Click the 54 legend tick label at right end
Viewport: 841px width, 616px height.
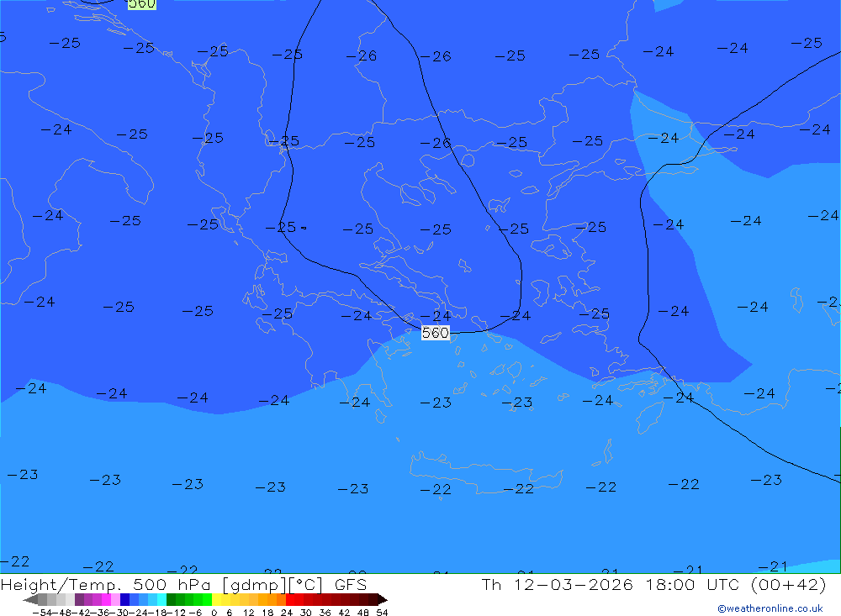click(x=383, y=613)
